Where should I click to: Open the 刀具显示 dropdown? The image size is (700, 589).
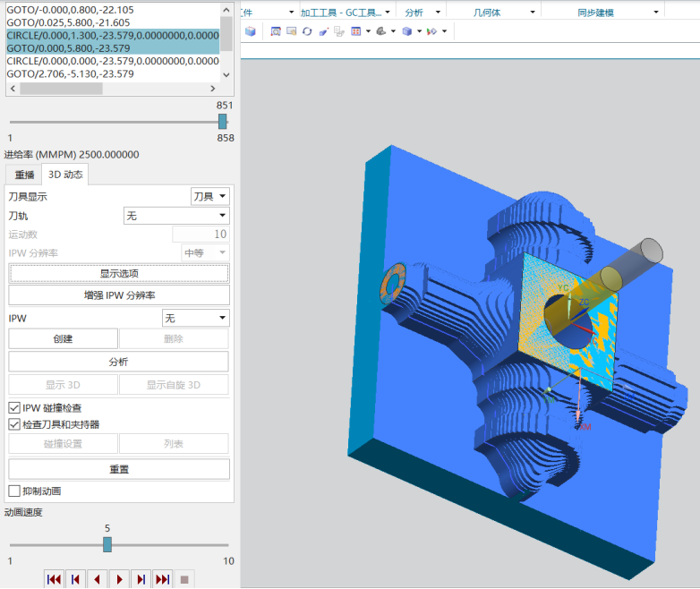[210, 196]
